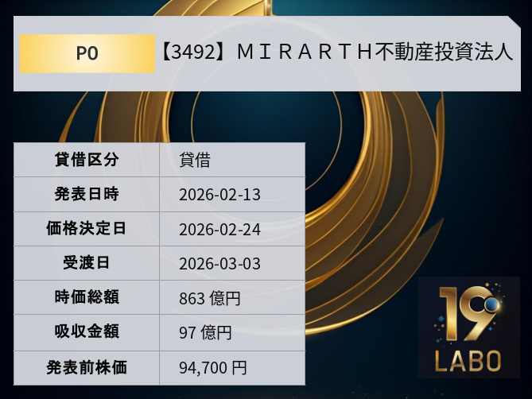Image resolution: width=532 pixels, height=399 pixels.
Task: Select the 2026-02-24 date value
Action: coord(219,230)
